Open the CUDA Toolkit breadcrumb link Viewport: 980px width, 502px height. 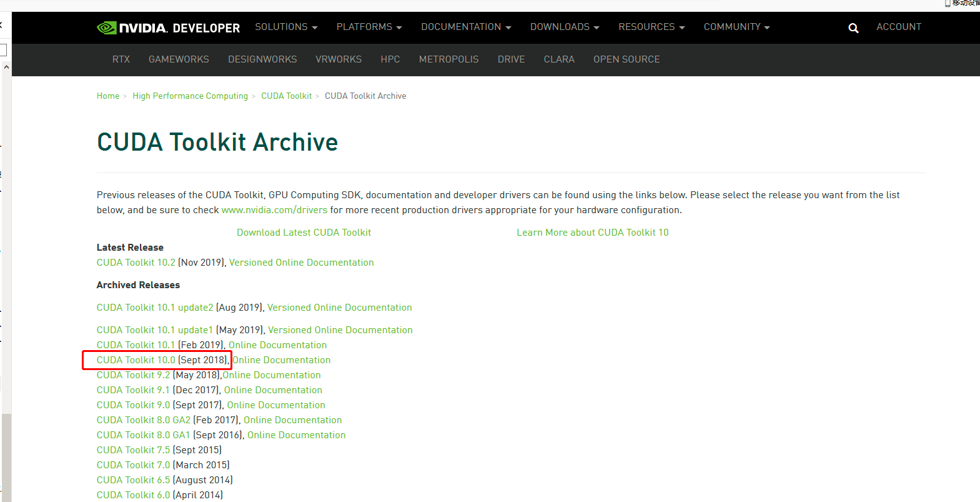pos(286,96)
